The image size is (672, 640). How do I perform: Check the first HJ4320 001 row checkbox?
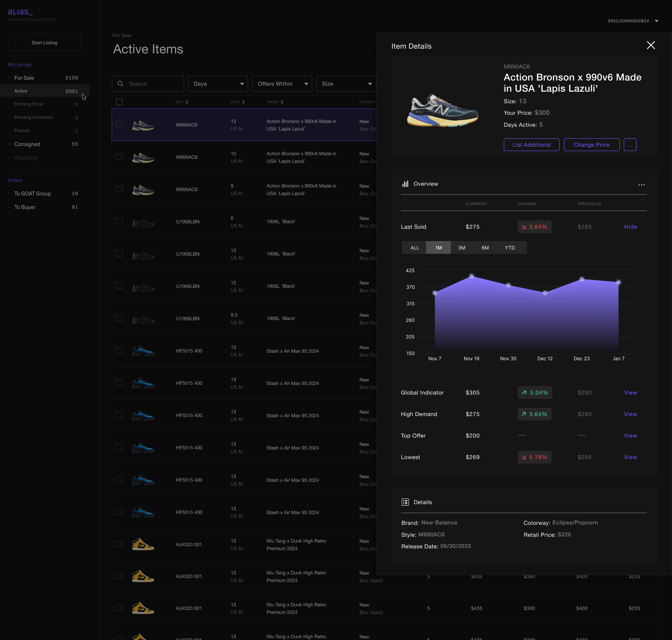tap(119, 544)
